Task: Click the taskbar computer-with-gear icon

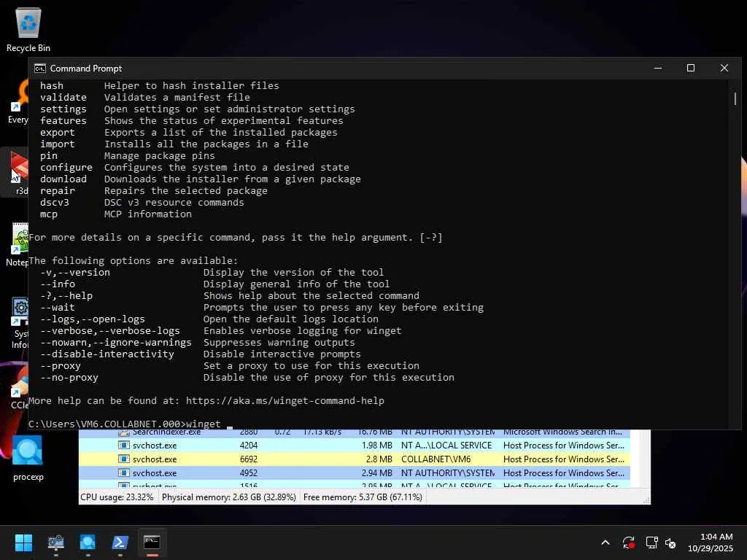Action: pos(55,542)
